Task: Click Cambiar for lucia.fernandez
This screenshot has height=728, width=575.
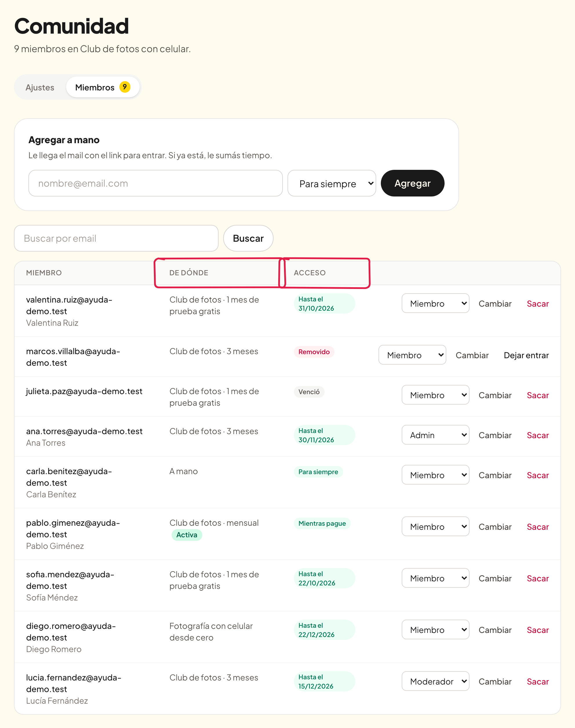Action: (495, 681)
